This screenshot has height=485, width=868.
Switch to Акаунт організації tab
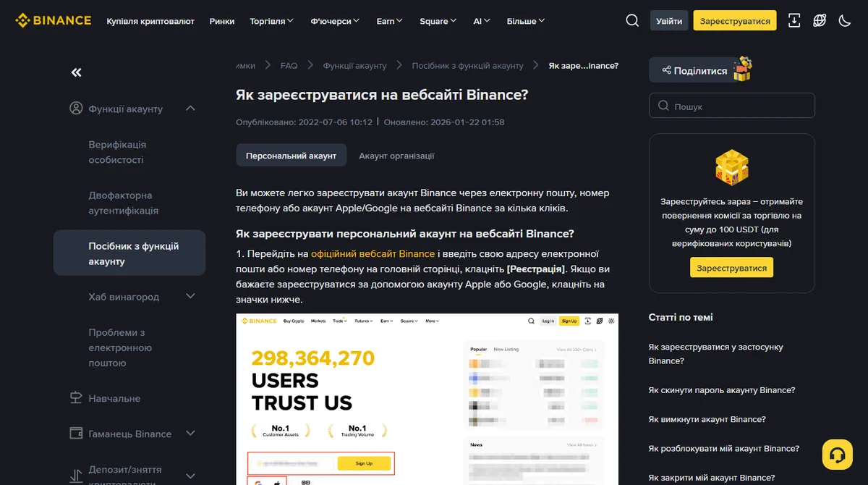[x=396, y=156]
